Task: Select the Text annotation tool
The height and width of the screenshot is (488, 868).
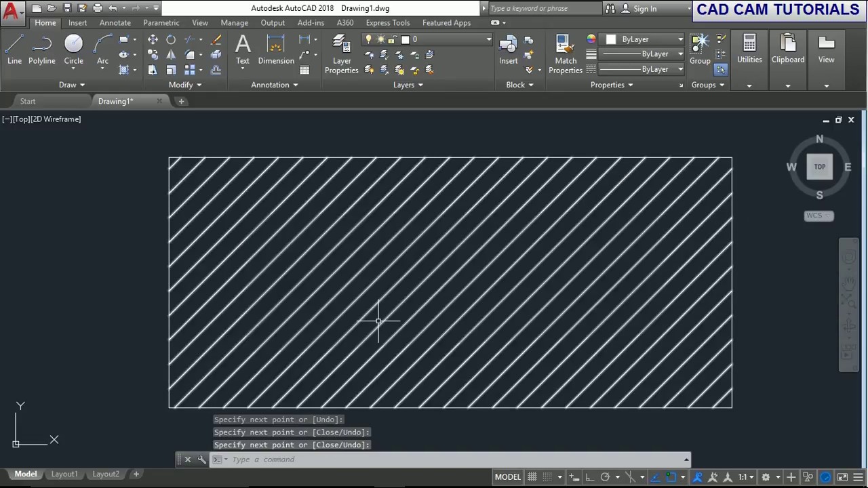Action: 243,51
